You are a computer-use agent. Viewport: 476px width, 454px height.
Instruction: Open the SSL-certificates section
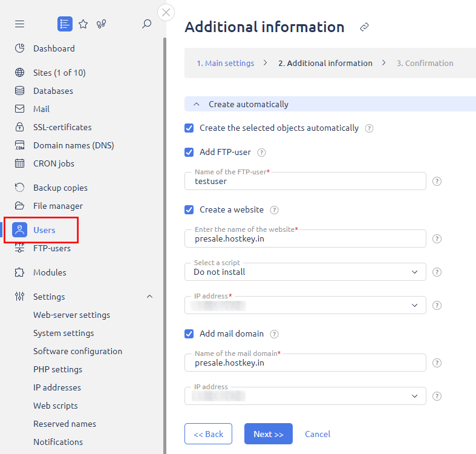pos(62,127)
